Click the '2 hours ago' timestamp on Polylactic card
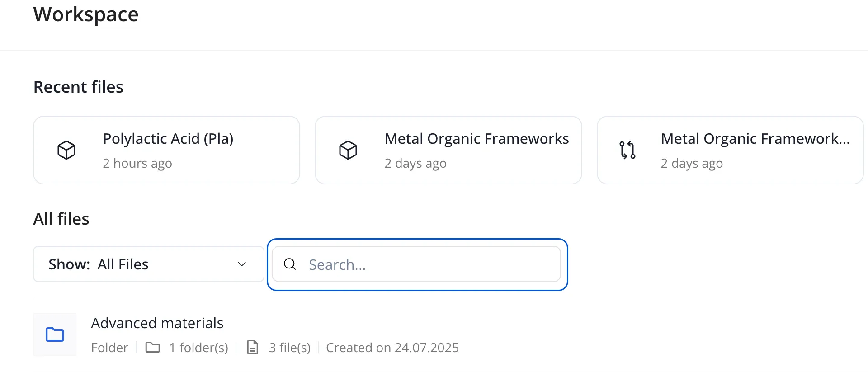868x386 pixels. click(x=137, y=163)
